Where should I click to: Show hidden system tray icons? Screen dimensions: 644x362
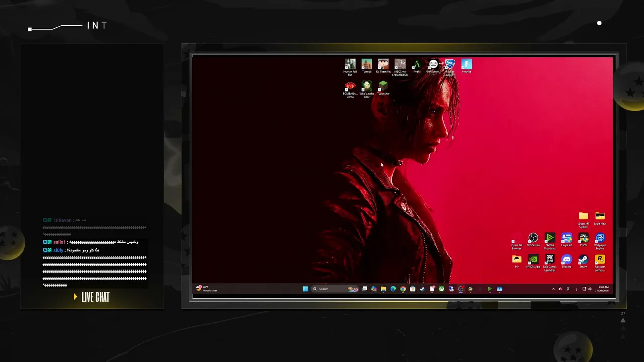point(553,289)
